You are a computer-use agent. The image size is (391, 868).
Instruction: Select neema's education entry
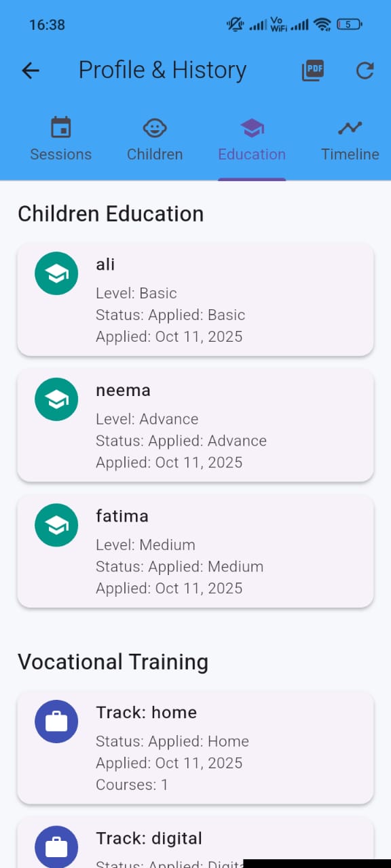tap(195, 425)
